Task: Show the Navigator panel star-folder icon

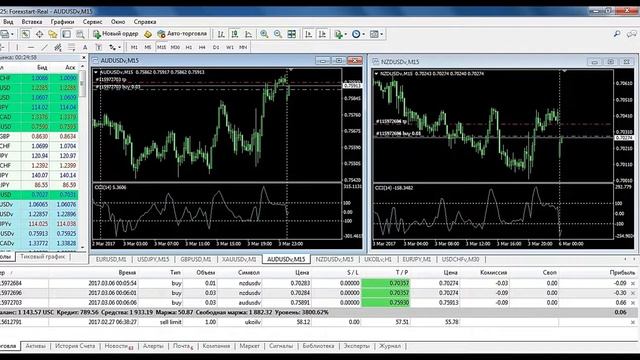Action: tap(53, 34)
